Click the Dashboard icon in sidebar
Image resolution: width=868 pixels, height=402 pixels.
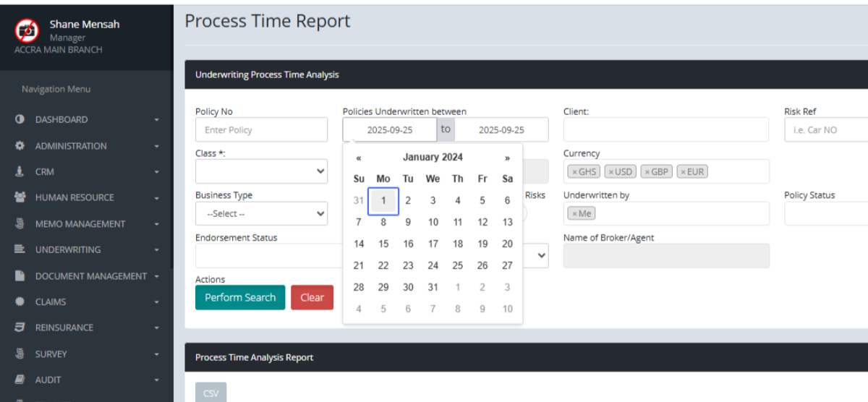coord(20,119)
